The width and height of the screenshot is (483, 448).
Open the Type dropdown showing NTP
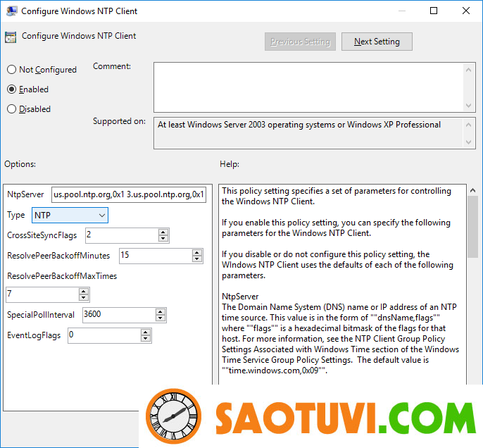coord(70,215)
